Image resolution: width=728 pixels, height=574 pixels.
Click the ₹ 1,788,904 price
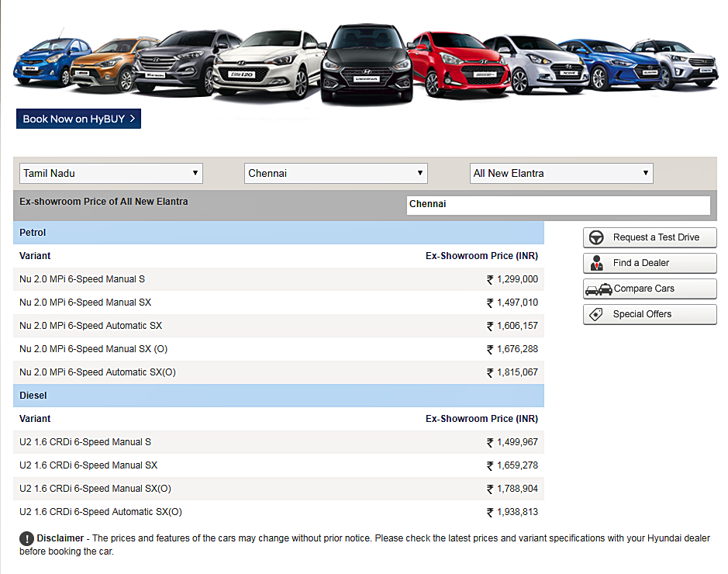[x=512, y=489]
